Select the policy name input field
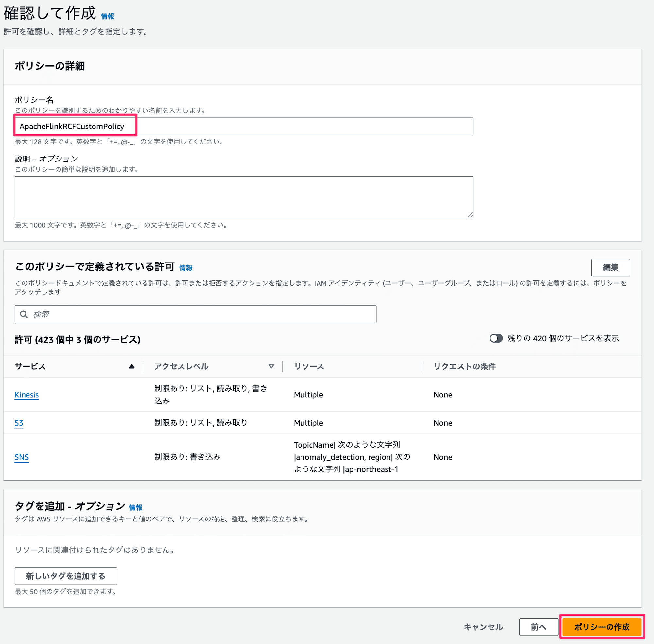Viewport: 654px width, 644px height. (243, 126)
